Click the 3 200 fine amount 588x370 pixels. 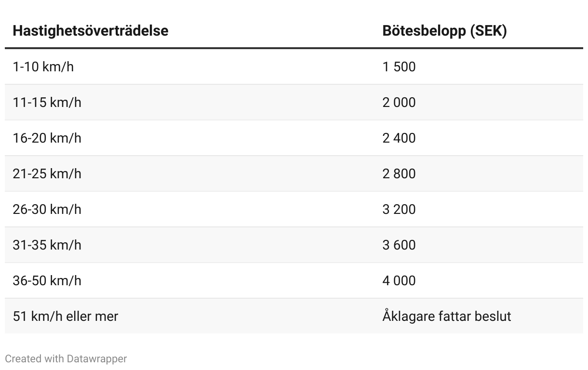399,209
